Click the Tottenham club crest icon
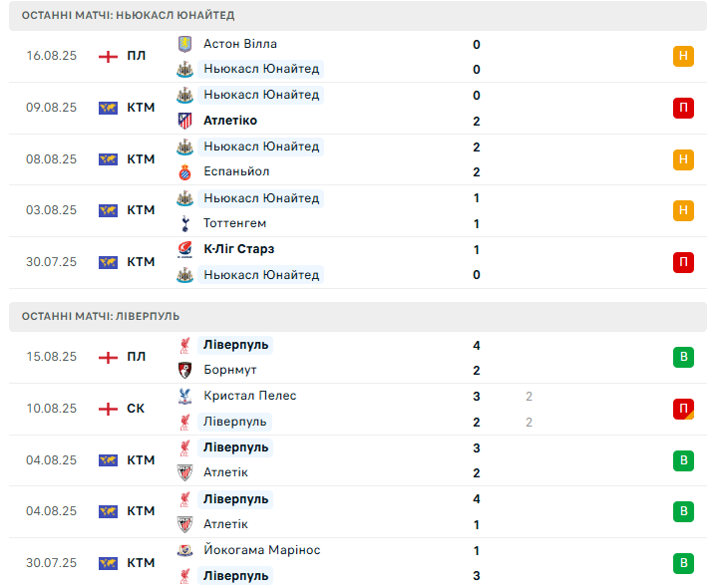This screenshot has width=716, height=588. click(183, 223)
